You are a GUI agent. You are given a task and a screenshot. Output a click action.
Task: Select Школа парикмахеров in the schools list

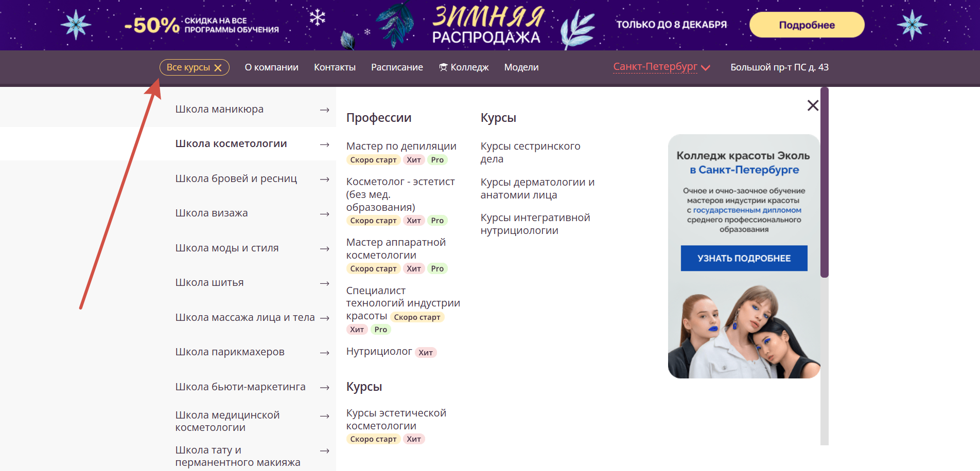tap(230, 352)
